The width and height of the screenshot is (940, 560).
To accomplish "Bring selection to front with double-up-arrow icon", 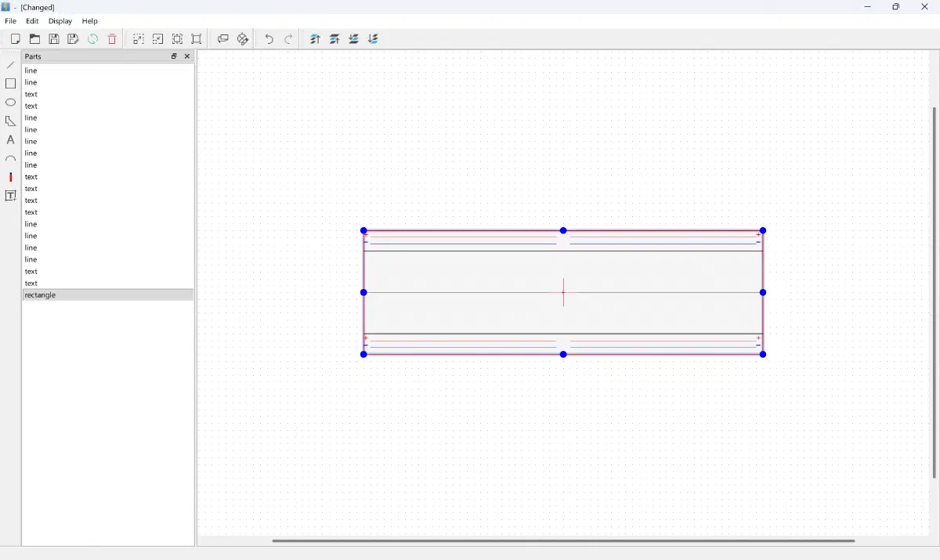I will tap(315, 39).
